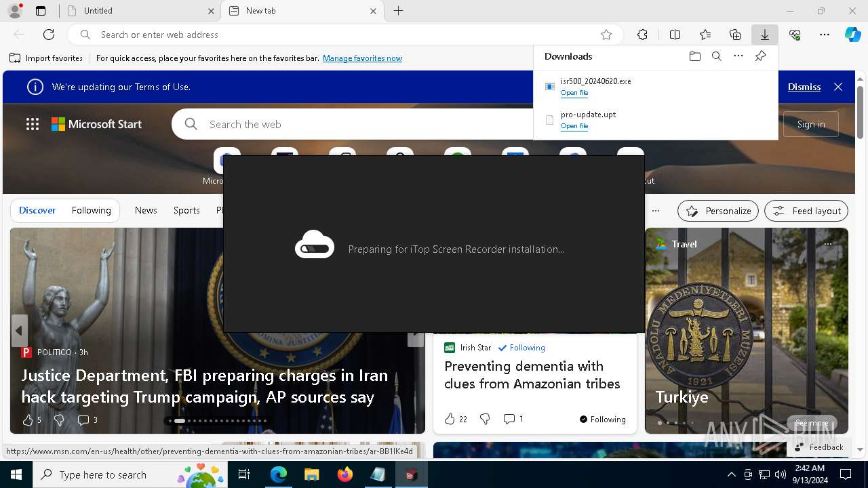Open Edge Settings and more menu
Image resolution: width=868 pixels, height=488 pixels.
[825, 35]
